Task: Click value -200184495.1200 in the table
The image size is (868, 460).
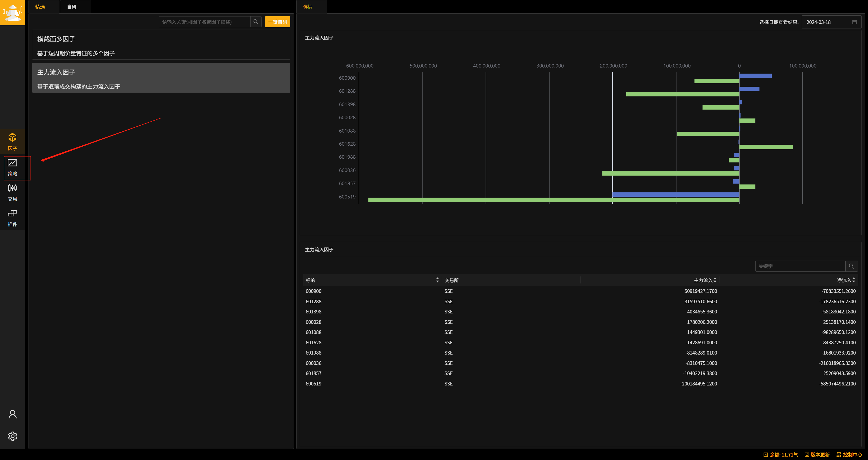Action: click(698, 383)
